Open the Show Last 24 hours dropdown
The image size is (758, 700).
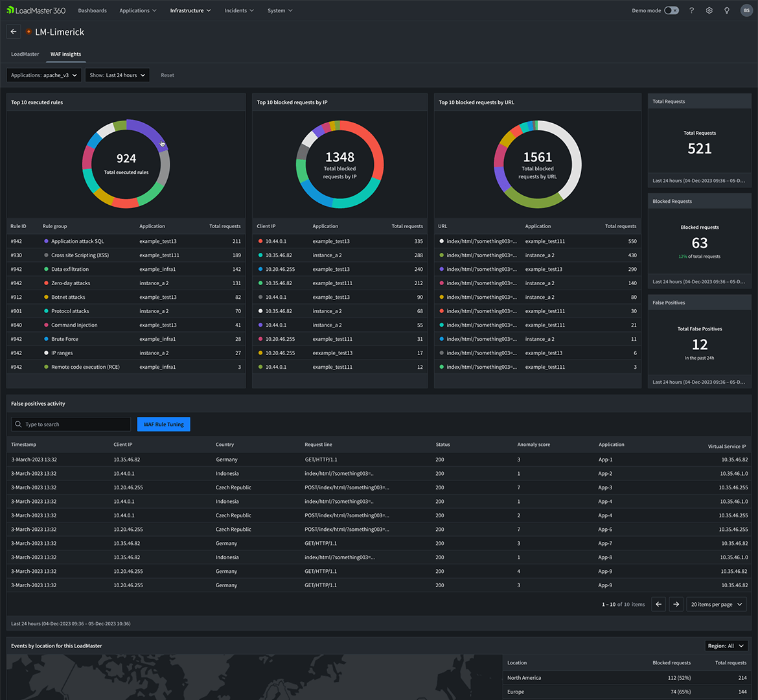tap(117, 75)
